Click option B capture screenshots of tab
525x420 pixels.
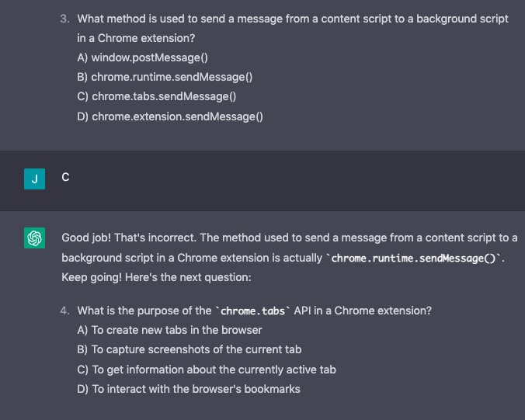pos(189,349)
